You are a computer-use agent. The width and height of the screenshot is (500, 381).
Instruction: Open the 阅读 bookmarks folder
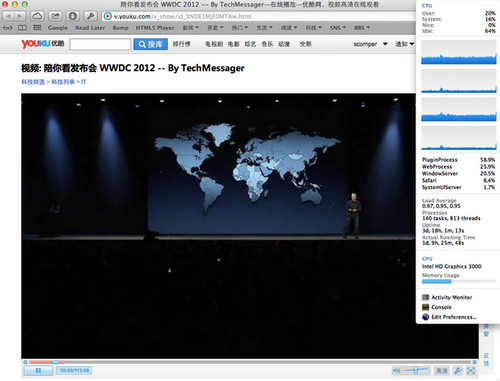289,28
